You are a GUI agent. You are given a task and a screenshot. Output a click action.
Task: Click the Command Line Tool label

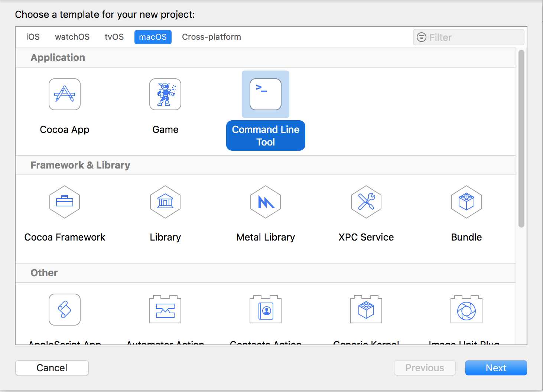(x=266, y=135)
